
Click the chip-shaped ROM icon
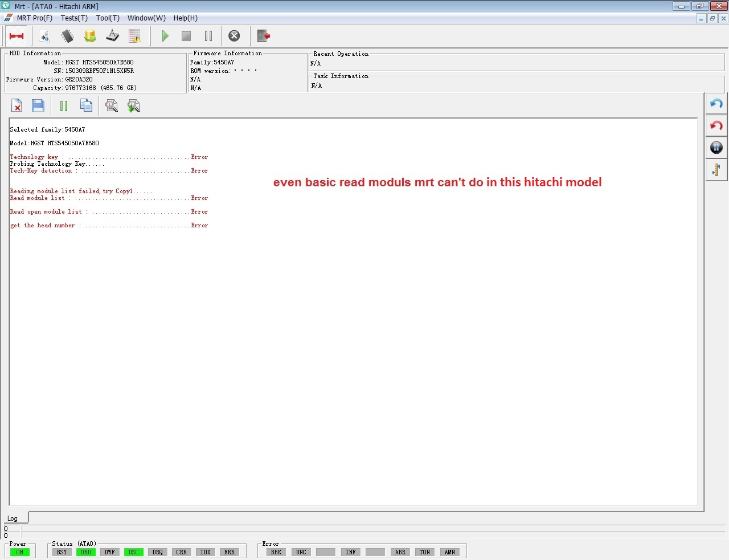click(x=67, y=36)
